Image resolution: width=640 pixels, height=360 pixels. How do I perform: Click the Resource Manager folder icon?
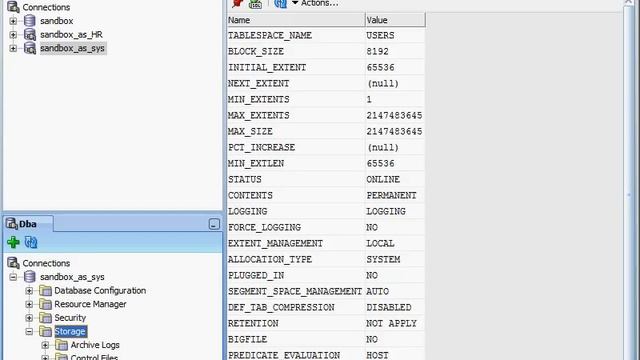45,304
